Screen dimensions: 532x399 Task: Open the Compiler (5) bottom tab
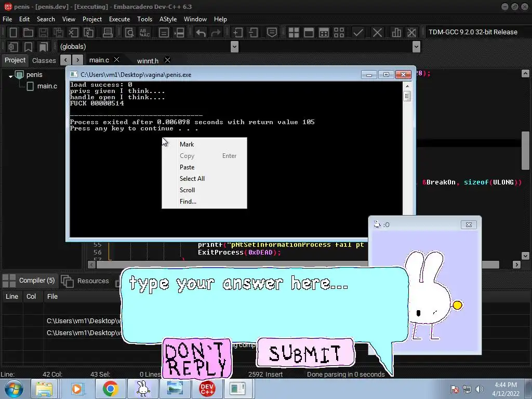37,280
